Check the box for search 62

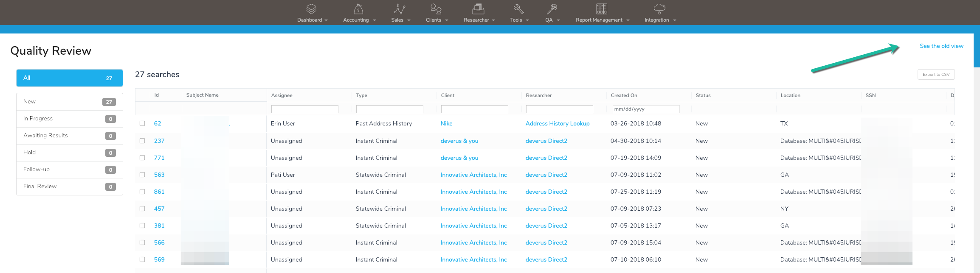tap(142, 123)
